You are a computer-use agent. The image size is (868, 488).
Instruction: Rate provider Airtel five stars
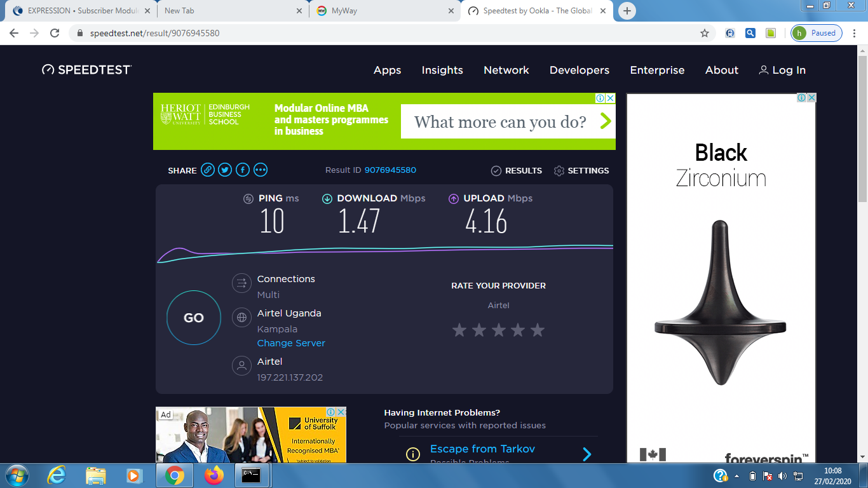pos(538,330)
